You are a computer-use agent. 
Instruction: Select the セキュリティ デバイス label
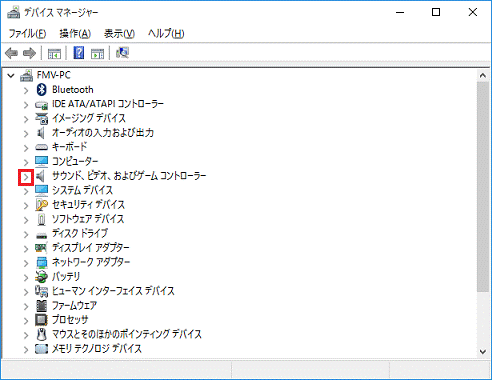pyautogui.click(x=88, y=205)
